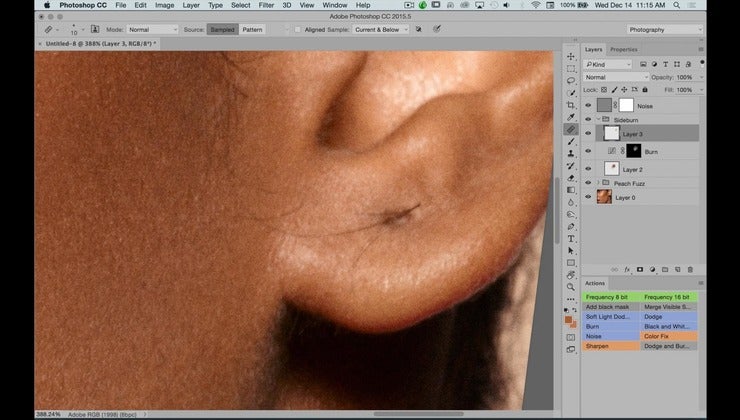Select the Clone Stamp tool
This screenshot has height=420, width=740.
pyautogui.click(x=571, y=153)
